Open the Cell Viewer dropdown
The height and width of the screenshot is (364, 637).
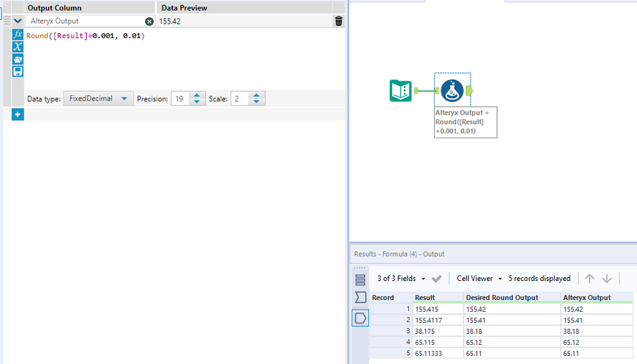tap(480, 279)
